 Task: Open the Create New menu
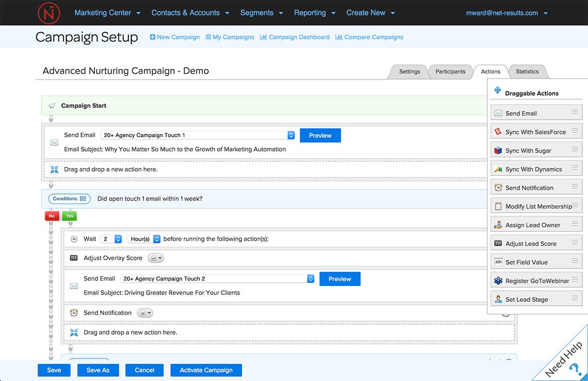click(370, 13)
